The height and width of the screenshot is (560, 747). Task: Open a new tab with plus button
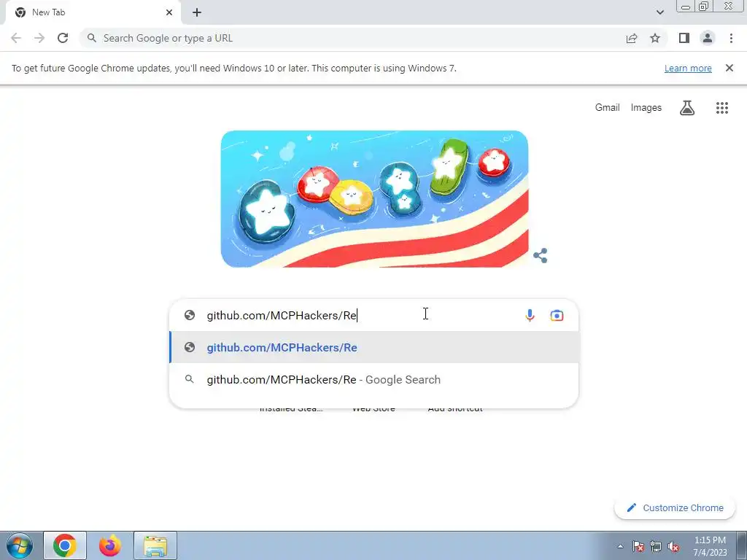(x=197, y=12)
